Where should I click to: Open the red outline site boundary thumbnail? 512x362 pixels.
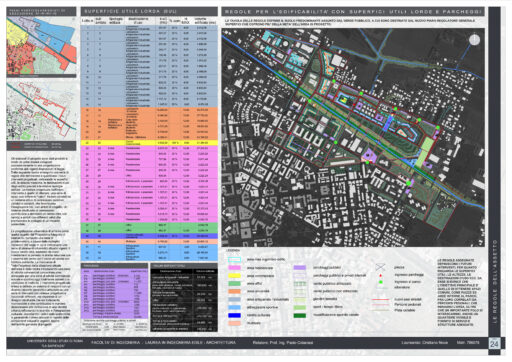tap(41, 110)
